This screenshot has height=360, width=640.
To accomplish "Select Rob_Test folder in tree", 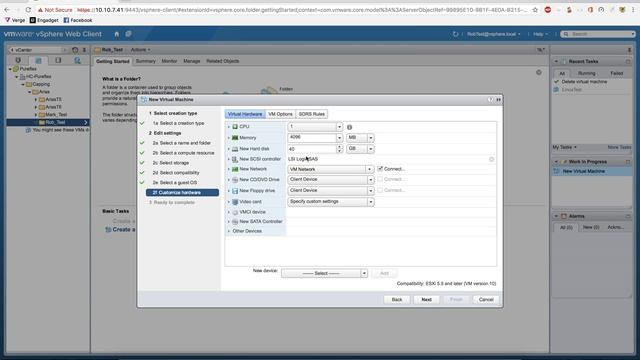I will click(55, 122).
